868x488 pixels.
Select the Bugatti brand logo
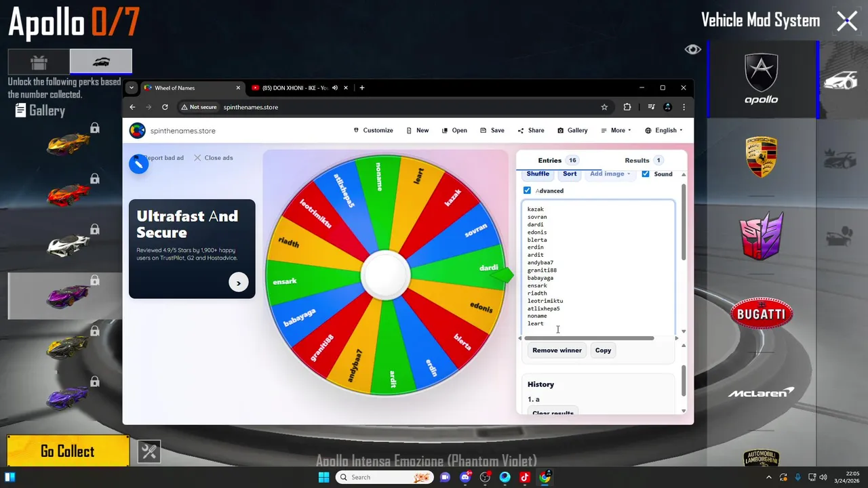(x=762, y=314)
